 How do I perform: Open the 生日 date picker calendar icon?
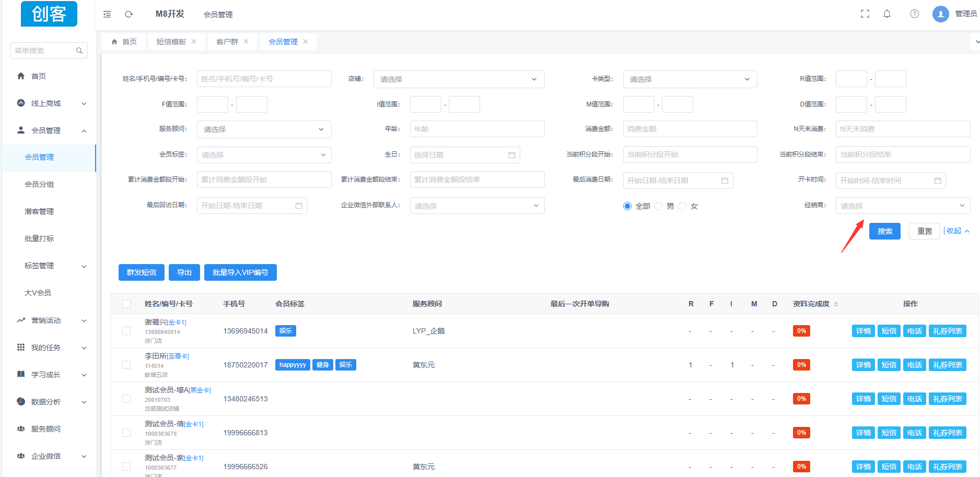[512, 155]
